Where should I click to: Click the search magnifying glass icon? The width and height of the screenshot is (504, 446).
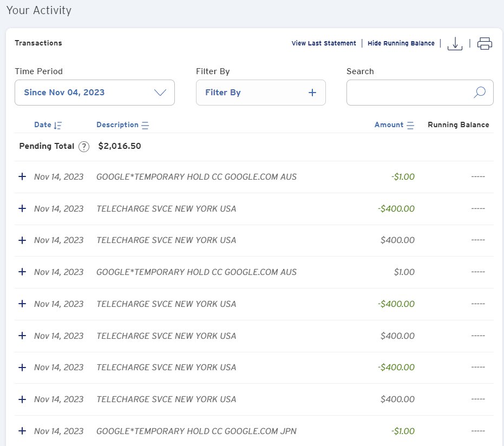coord(479,93)
